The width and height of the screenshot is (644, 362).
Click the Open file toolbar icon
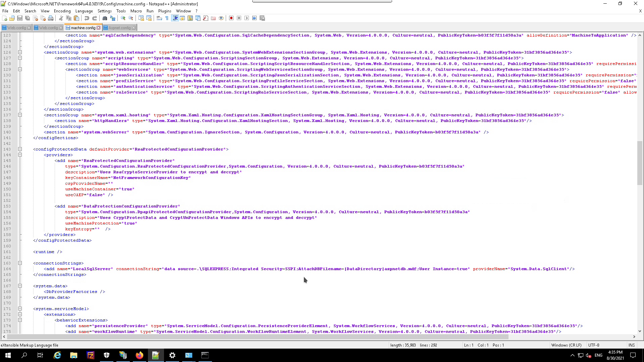[x=12, y=18]
